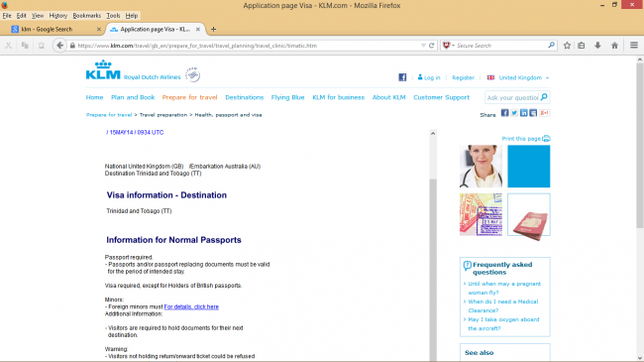Image resolution: width=644 pixels, height=362 pixels.
Task: Click the share icon before Google Plus
Action: (533, 113)
